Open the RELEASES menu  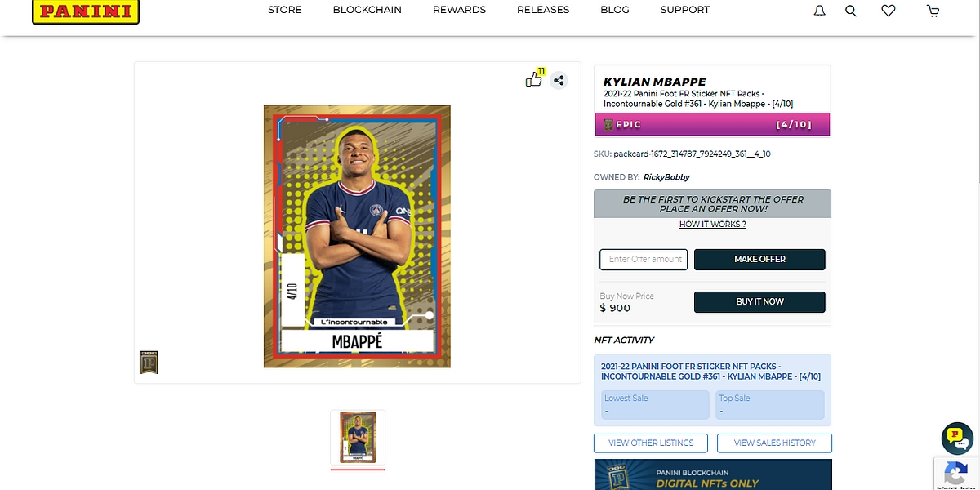tap(543, 10)
